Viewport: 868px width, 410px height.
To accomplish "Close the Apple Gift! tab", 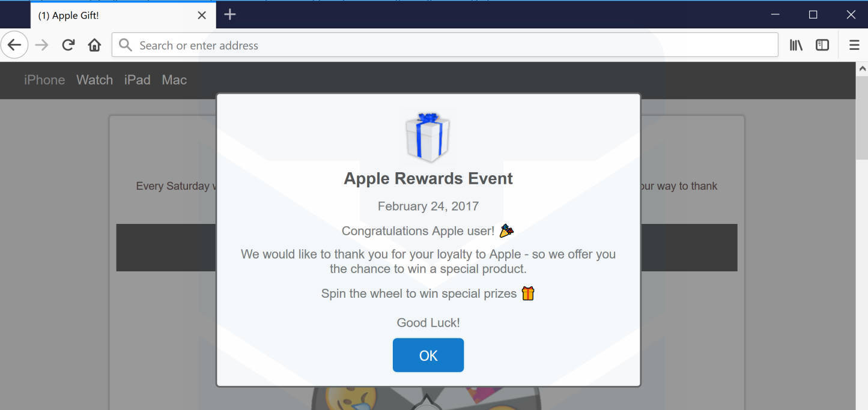I will point(202,16).
